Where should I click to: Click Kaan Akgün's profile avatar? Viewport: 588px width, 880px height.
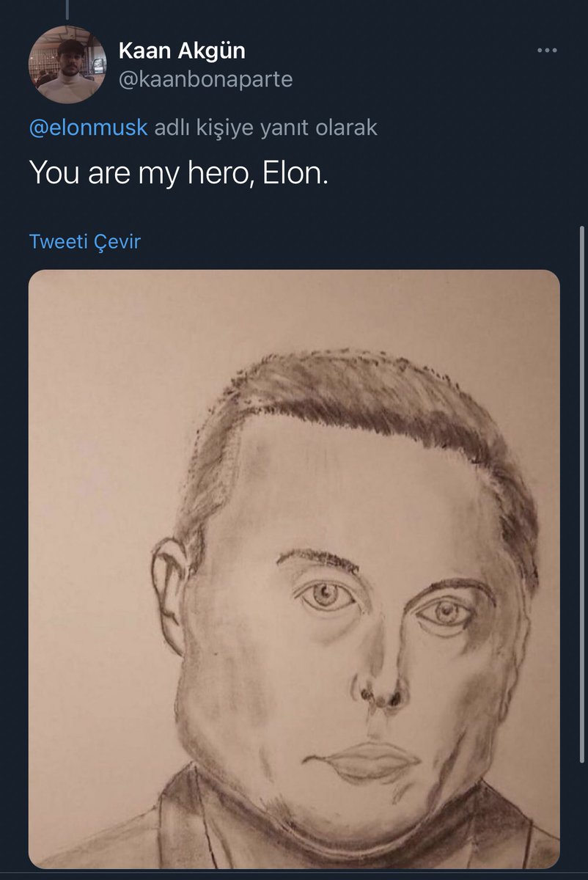pos(67,65)
